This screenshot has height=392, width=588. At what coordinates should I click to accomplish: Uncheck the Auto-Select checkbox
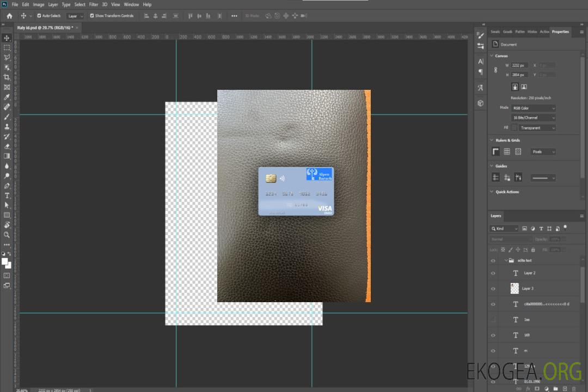click(39, 16)
